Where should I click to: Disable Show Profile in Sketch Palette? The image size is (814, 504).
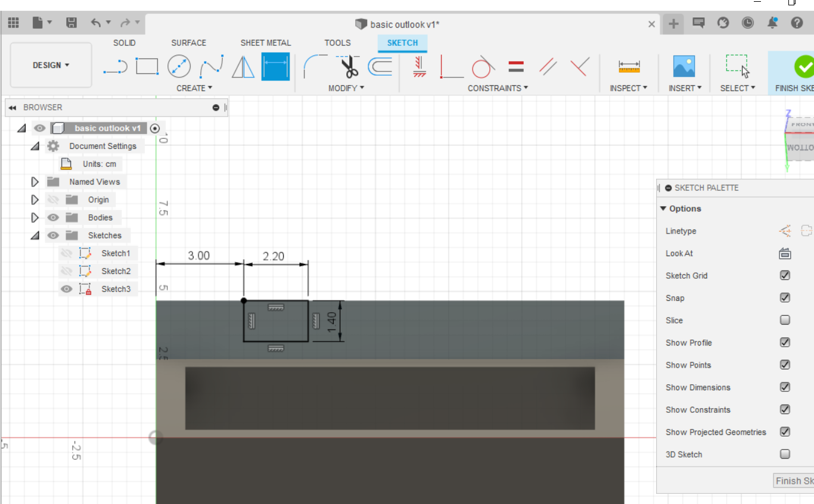click(x=785, y=342)
